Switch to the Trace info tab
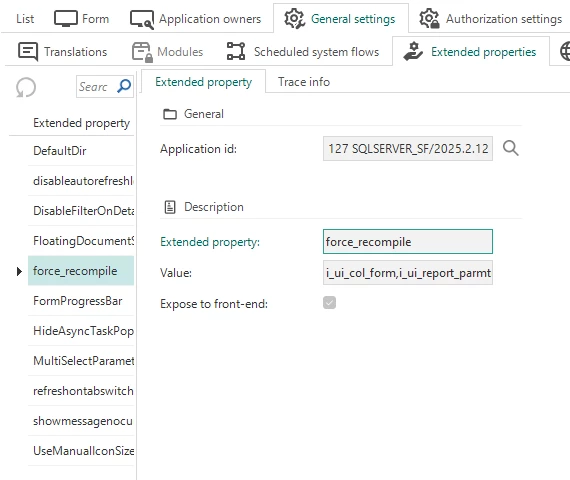Viewport: 570px width, 480px height. click(x=304, y=82)
